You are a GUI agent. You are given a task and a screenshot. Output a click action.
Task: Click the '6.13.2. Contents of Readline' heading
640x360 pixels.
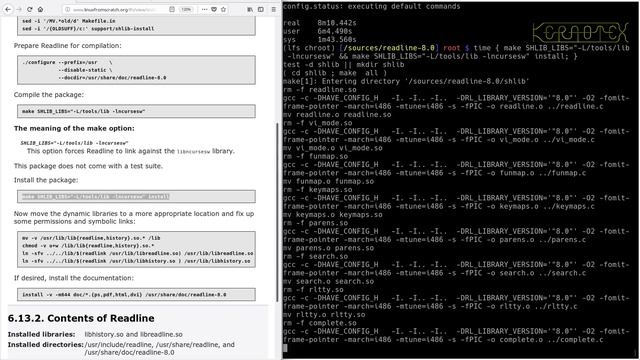pyautogui.click(x=81, y=318)
